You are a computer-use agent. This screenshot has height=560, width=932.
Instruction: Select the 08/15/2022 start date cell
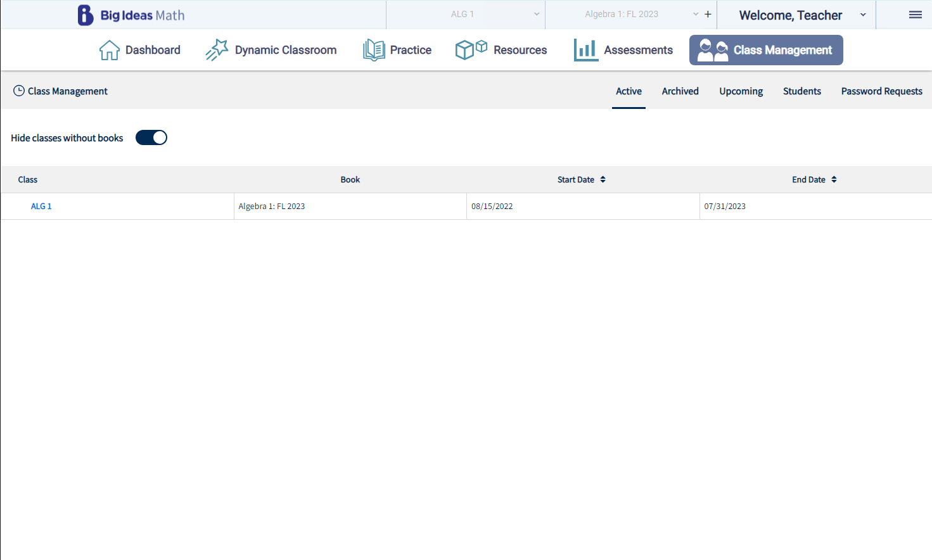click(583, 207)
